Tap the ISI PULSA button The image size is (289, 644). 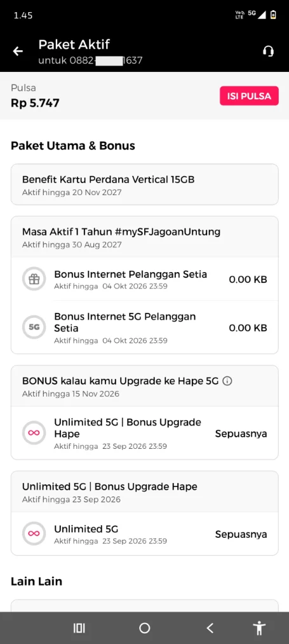click(249, 96)
